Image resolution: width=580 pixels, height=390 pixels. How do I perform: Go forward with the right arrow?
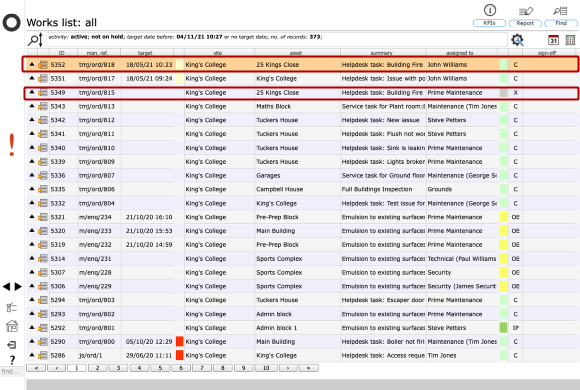click(18, 287)
